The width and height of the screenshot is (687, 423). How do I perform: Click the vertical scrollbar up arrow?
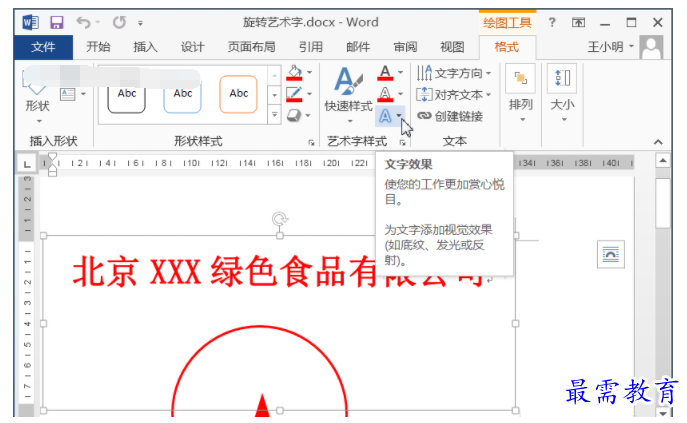click(x=663, y=161)
